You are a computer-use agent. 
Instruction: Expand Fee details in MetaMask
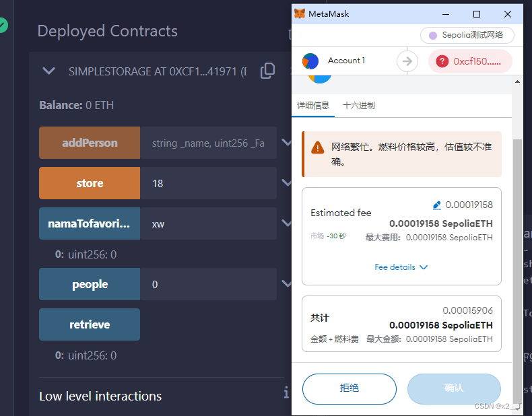[401, 267]
